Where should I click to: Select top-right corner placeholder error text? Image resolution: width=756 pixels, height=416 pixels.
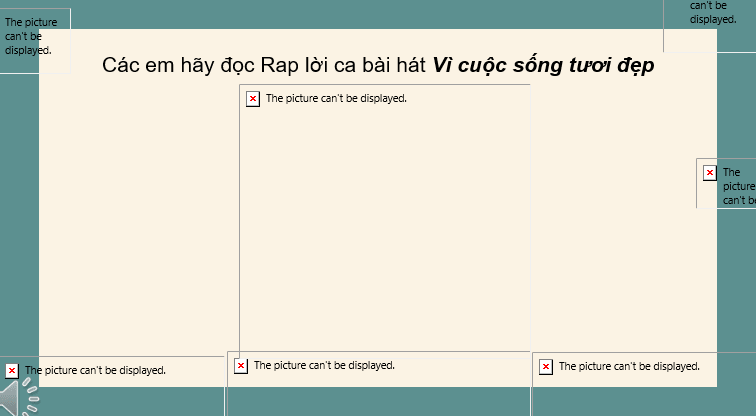712,12
